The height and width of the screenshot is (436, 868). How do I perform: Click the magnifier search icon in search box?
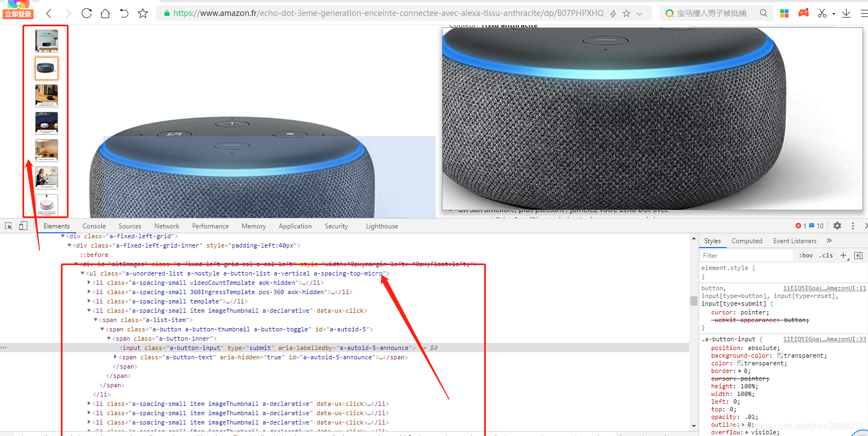coord(763,13)
